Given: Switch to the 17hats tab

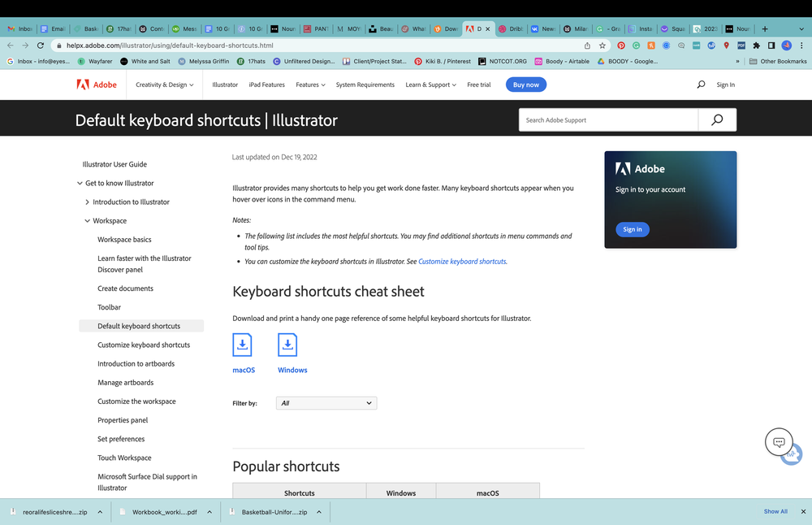Looking at the screenshot, I should (x=119, y=29).
